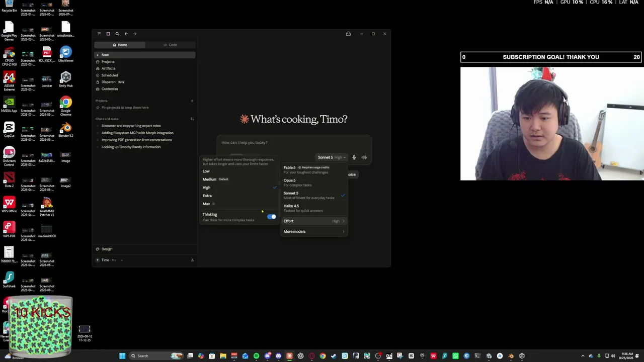Choose the Fable 5 model
This screenshot has height=362, width=644.
click(x=314, y=169)
